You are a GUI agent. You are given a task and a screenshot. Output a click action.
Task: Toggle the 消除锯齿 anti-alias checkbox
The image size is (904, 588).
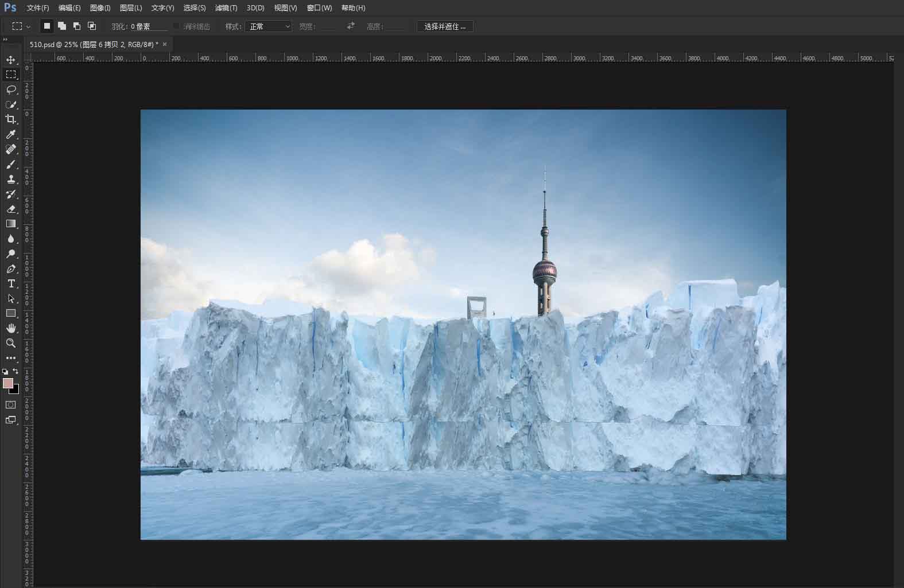(176, 26)
